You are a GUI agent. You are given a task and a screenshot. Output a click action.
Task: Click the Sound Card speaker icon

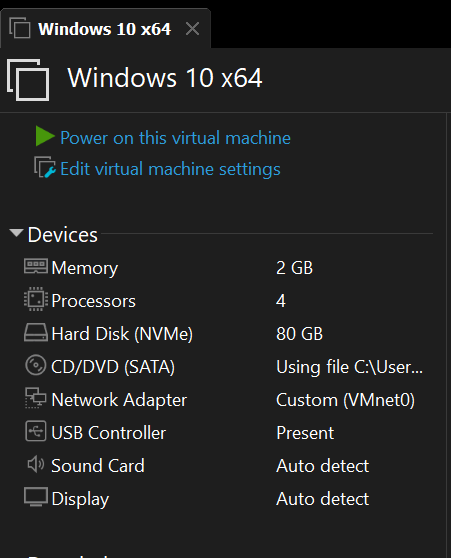36,464
